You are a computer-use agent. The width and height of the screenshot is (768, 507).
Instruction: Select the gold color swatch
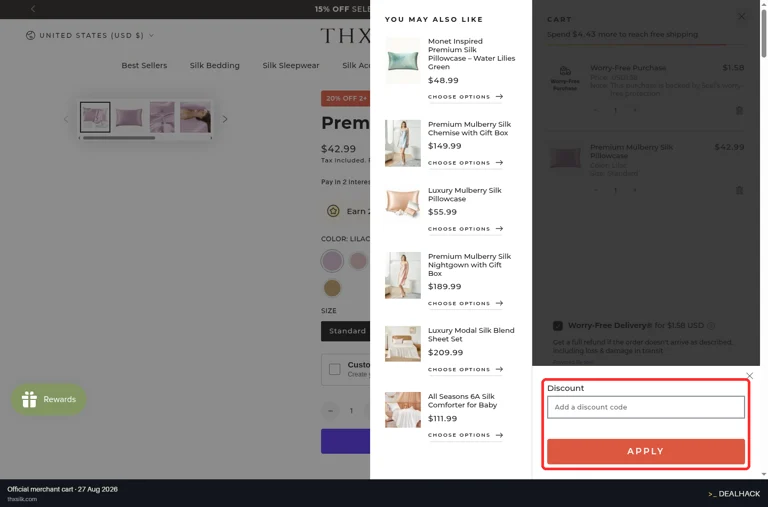coord(332,288)
